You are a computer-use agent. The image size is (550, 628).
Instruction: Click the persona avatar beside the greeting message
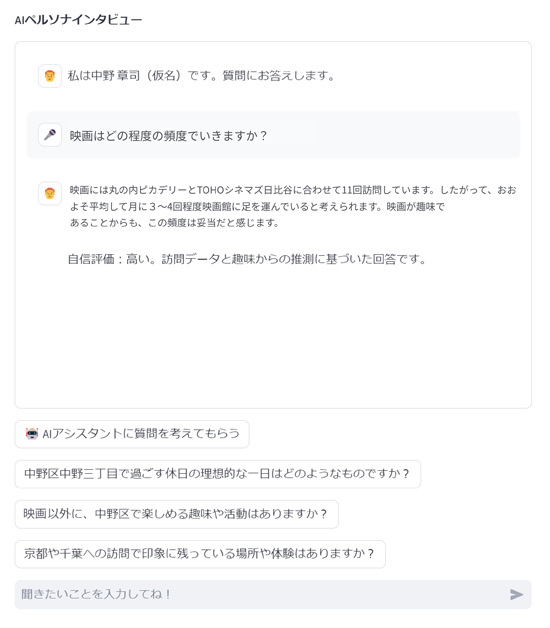point(50,76)
